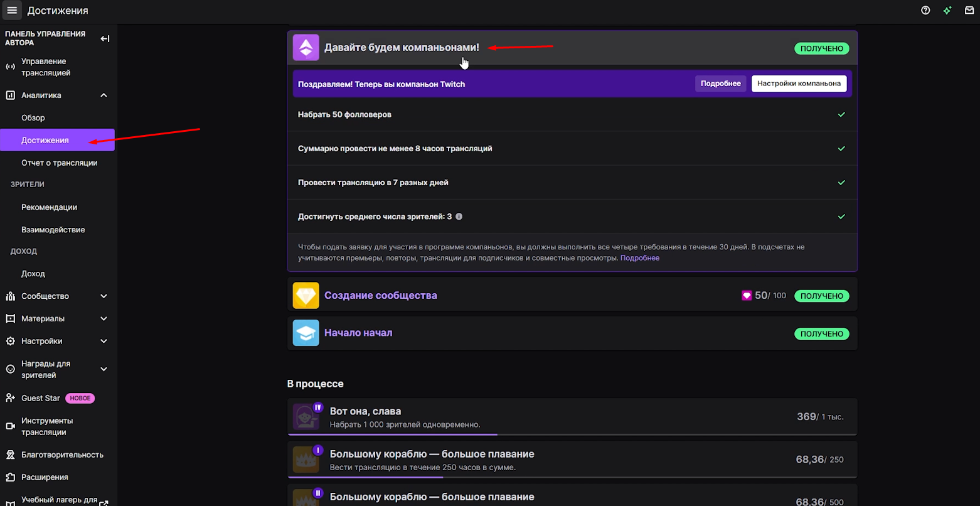980x506 pixels.
Task: Click the 369/ 1 тыс. progress value
Action: pyautogui.click(x=820, y=417)
